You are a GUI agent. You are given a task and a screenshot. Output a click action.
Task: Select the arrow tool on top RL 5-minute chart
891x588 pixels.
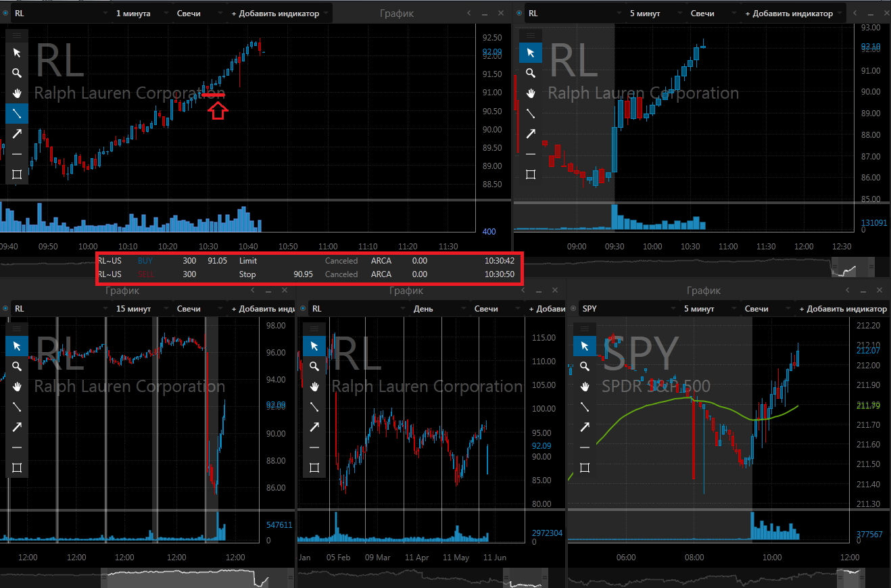[531, 133]
